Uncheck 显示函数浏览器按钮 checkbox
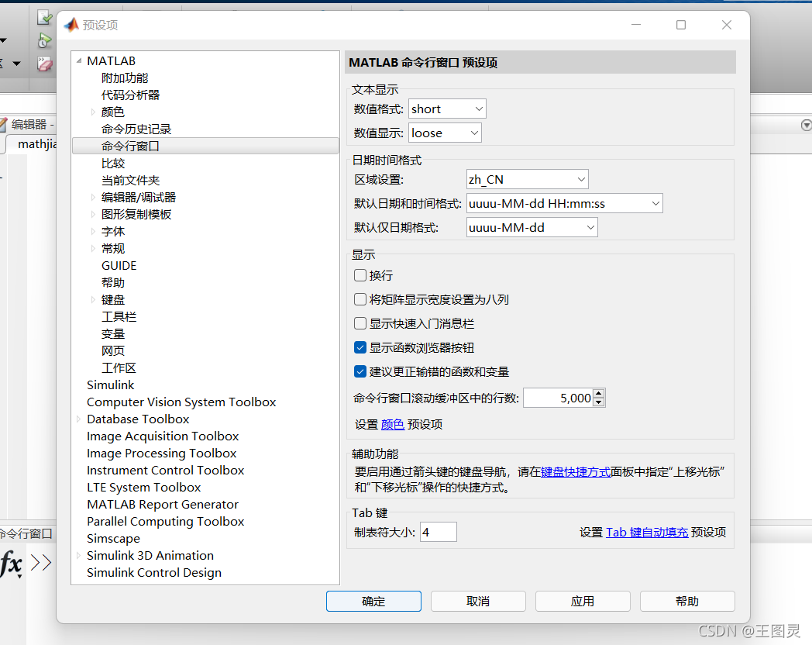 [x=360, y=347]
